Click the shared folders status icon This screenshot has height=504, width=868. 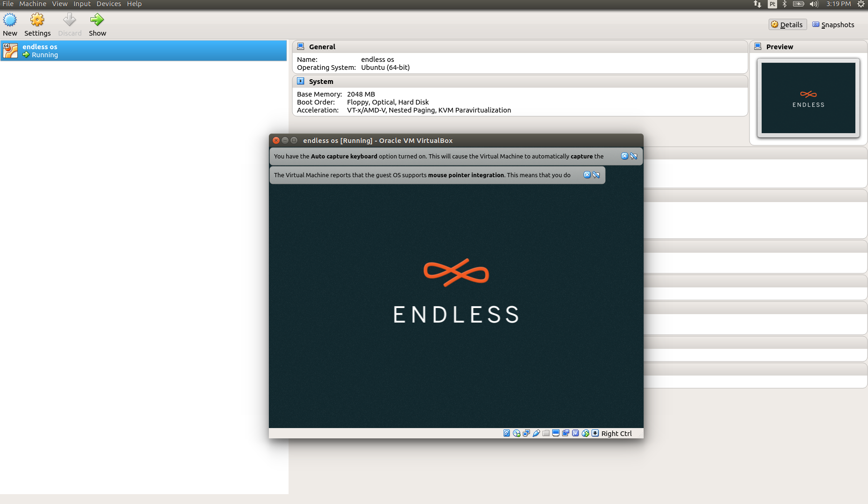tap(546, 433)
